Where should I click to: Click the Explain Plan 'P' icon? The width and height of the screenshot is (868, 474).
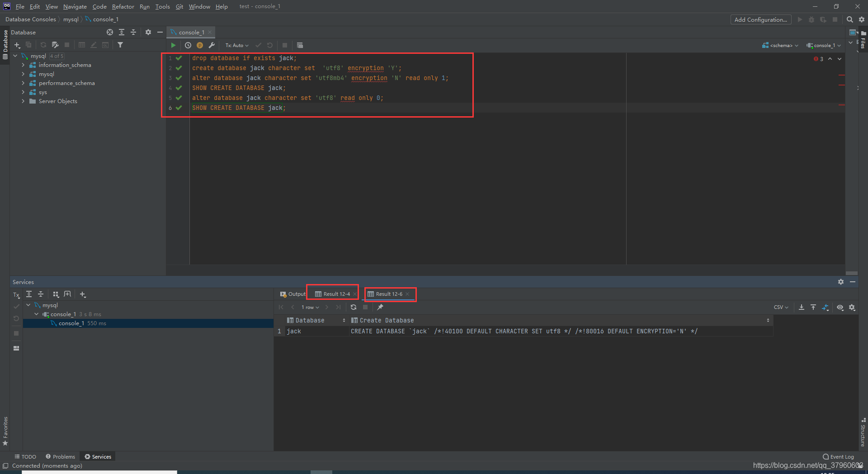(x=200, y=45)
